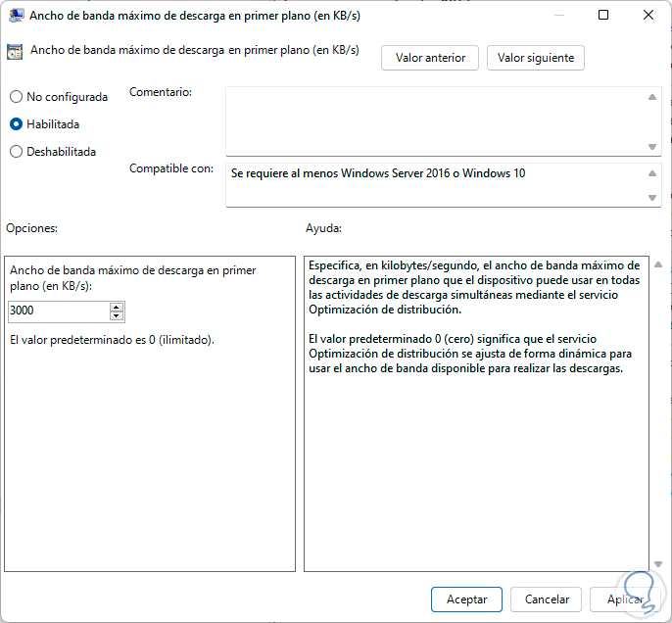Click the options label 'Ancho de banda máximo de descarga en primer plano (en KB/s):'

133,278
